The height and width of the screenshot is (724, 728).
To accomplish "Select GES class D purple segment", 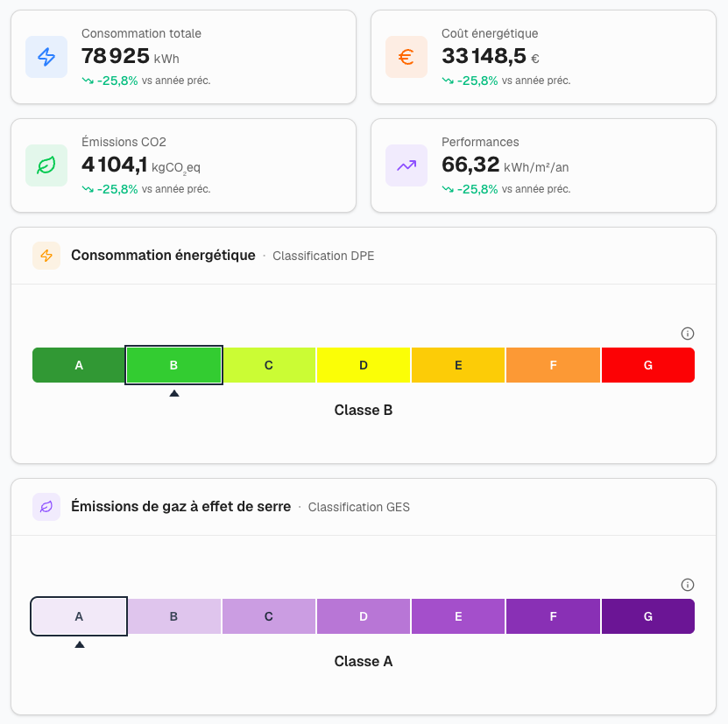I will [364, 616].
